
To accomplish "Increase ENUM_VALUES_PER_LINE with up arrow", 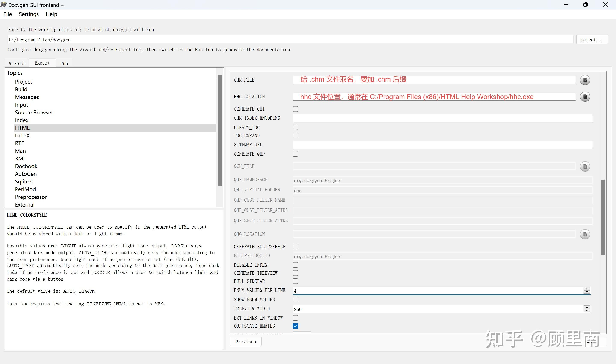I will 587,289.
